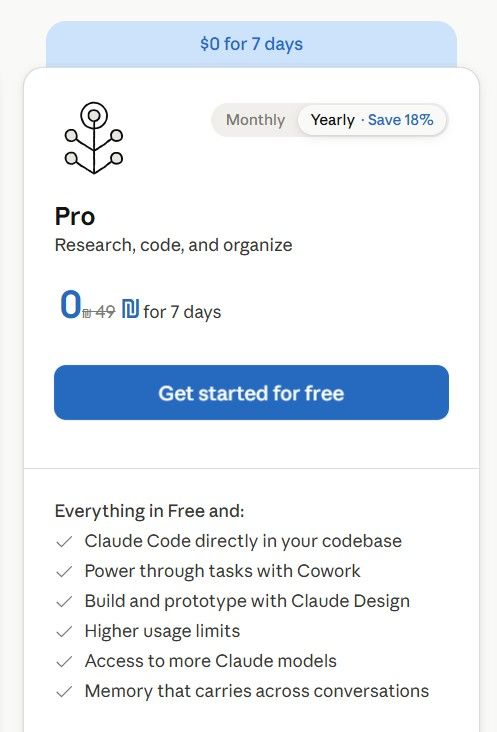Click Get started for free button
The height and width of the screenshot is (732, 497).
[251, 393]
